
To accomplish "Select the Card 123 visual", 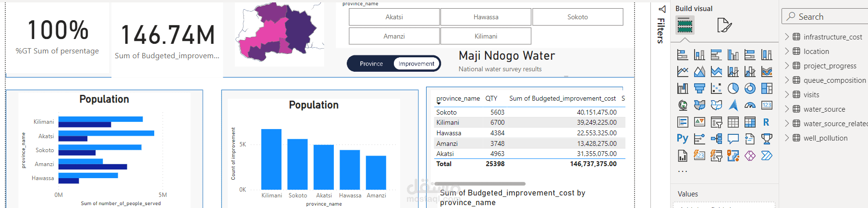I will click(767, 105).
